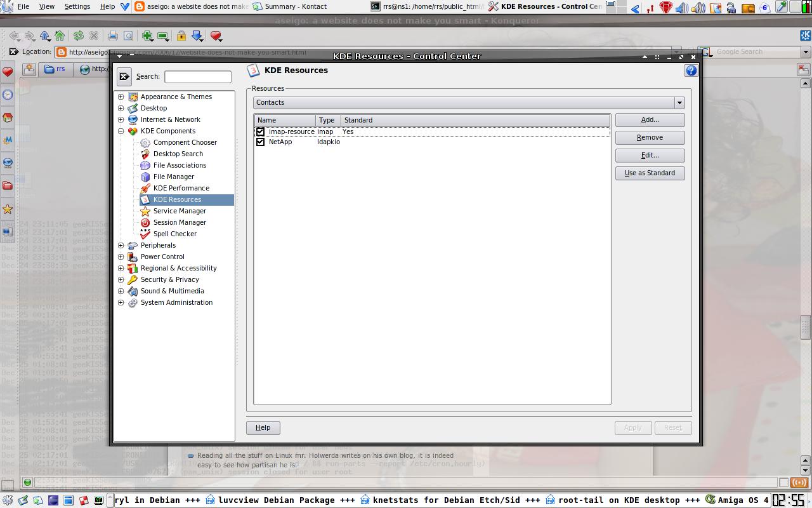Switch to the rrs tab in Konqueror

click(56, 69)
